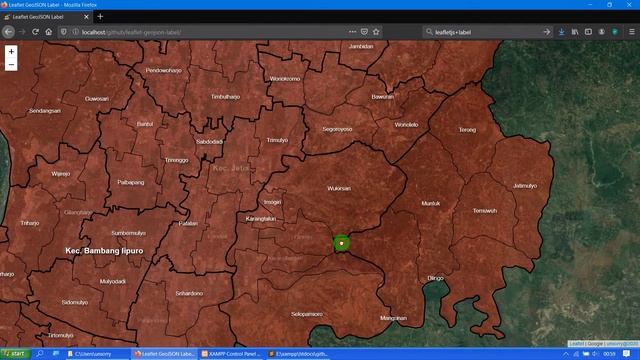Open Task View on the taskbar

[x=56, y=354]
